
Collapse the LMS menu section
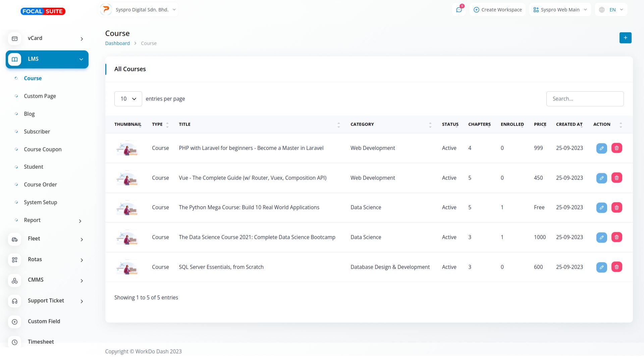pos(81,59)
